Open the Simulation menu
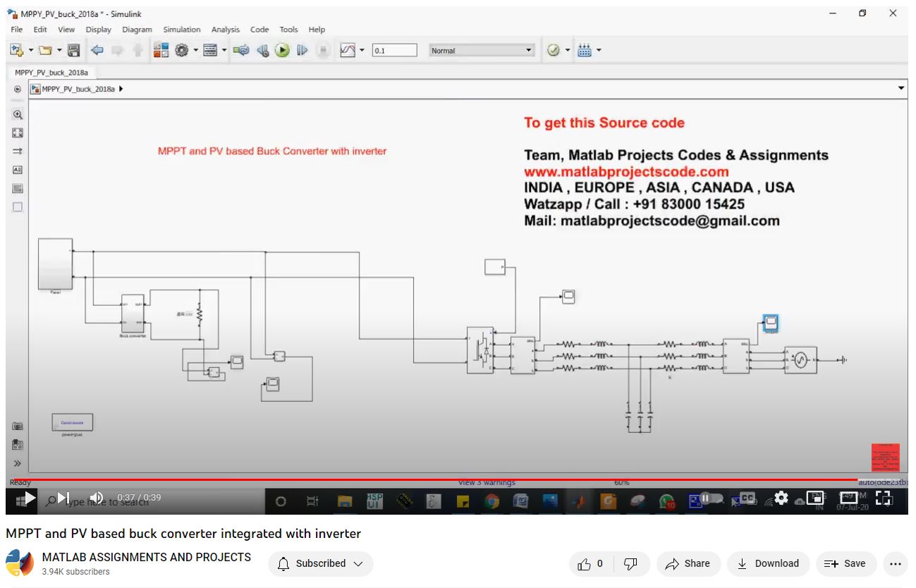Screen dimensions: 916x588 click(181, 30)
